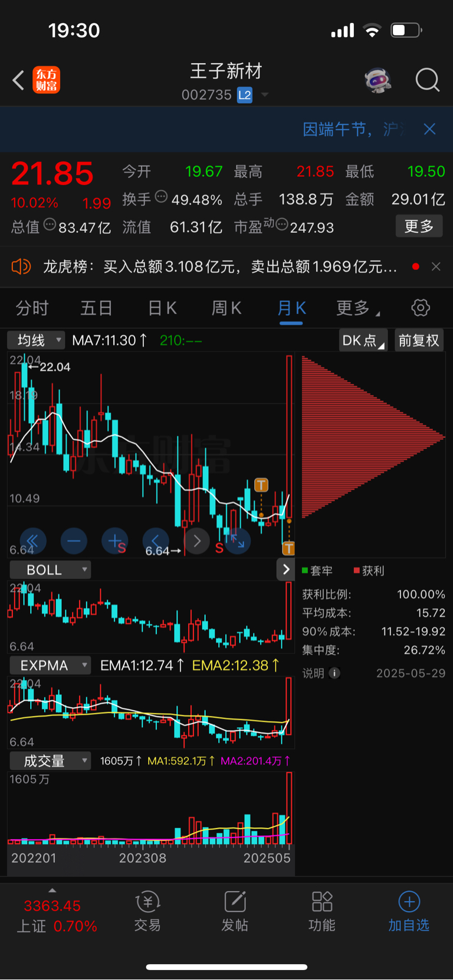
Task: Open the 均线 indicator dropdown
Action: point(35,340)
